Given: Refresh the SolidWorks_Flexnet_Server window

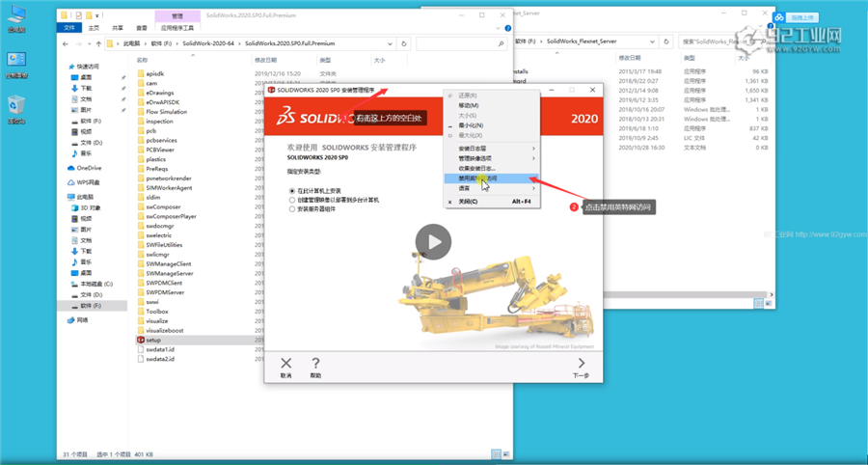Looking at the screenshot, I should coord(668,41).
